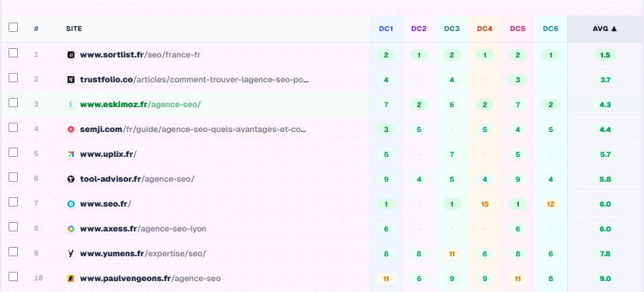The image size is (644, 292).
Task: Tick the tool-advisor.fr checkbox
Action: coord(13,177)
